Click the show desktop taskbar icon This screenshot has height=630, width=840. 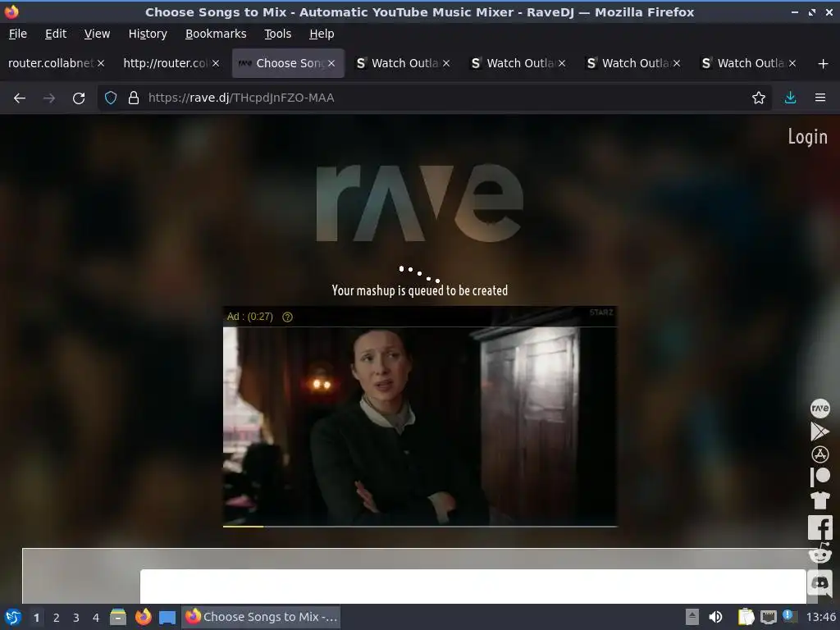pos(167,618)
